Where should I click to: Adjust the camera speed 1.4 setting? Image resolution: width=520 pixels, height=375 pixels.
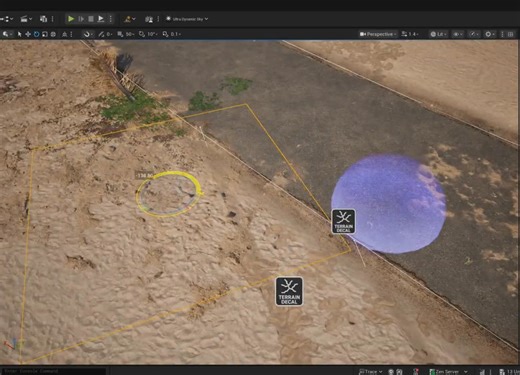[410, 34]
